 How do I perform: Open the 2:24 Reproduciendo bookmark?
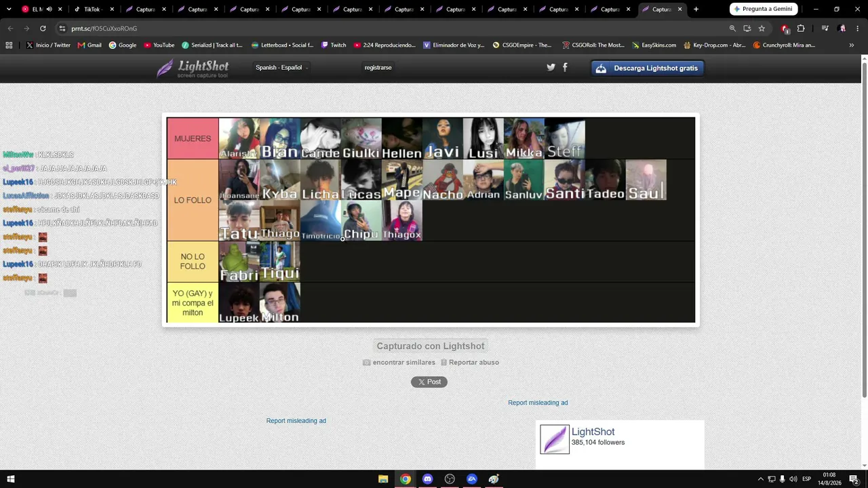pos(384,45)
